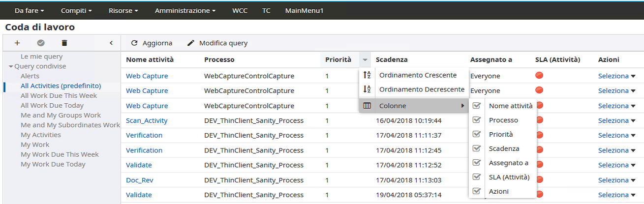Click the plus icon to add query
Image resolution: width=644 pixels, height=204 pixels.
(17, 43)
